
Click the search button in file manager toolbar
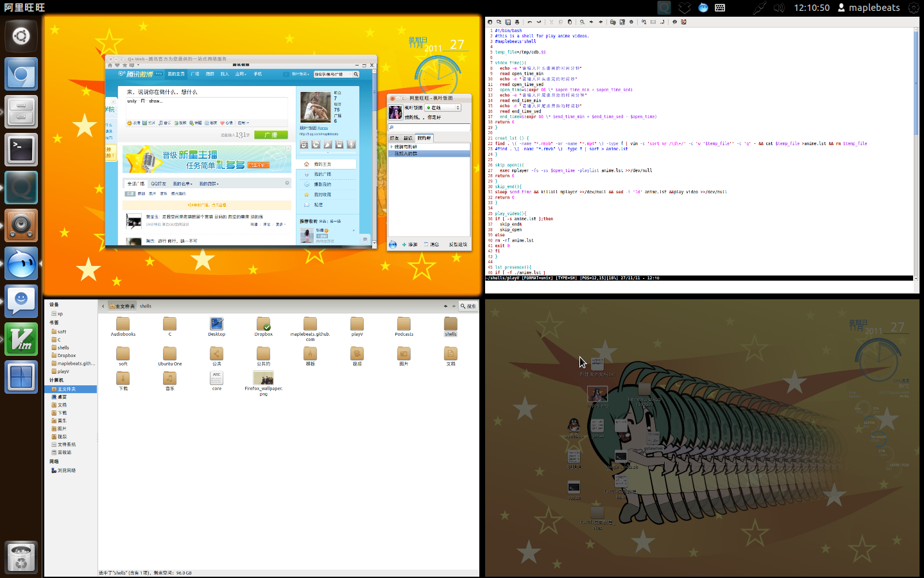pyautogui.click(x=468, y=306)
